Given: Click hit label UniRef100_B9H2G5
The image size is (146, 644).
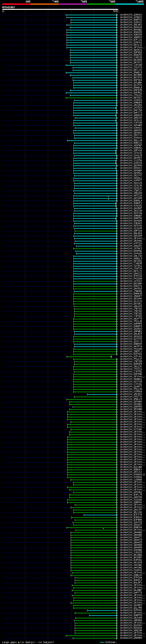Looking at the screenshot, I should [x=131, y=32].
